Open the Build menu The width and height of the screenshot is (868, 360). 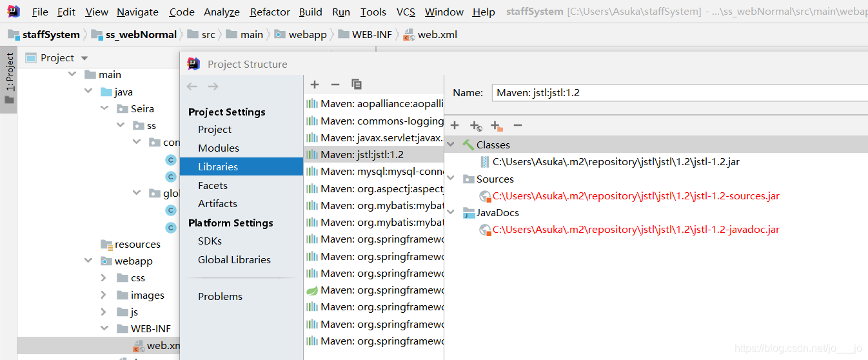pyautogui.click(x=310, y=12)
